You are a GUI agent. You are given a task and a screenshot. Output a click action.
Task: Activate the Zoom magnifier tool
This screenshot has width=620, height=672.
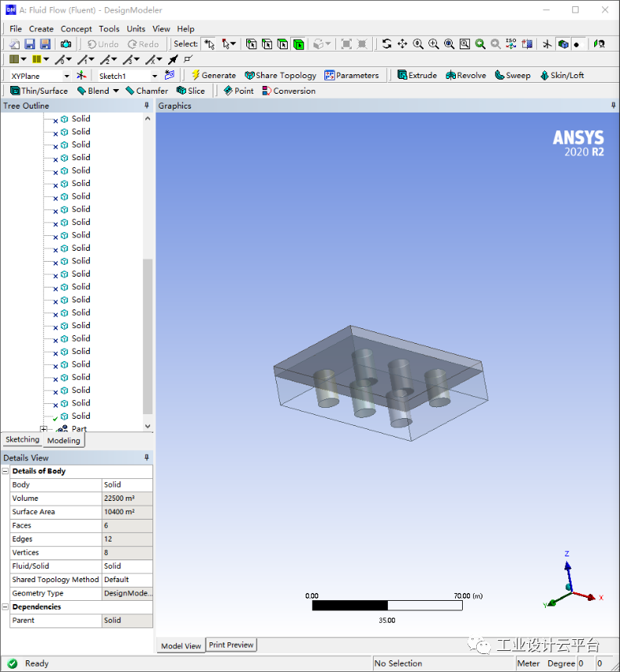(x=418, y=44)
